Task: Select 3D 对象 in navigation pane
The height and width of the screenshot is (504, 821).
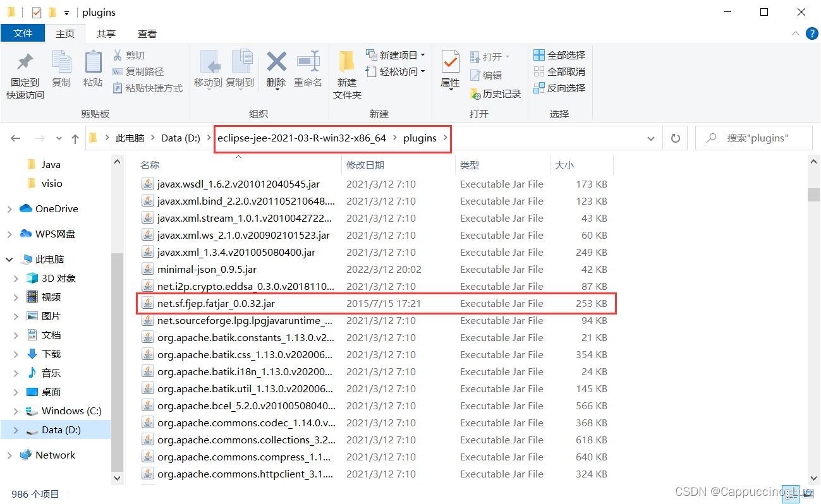Action: click(59, 279)
